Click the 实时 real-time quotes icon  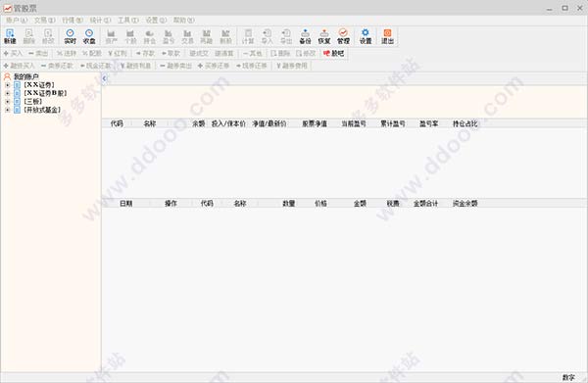tap(70, 36)
